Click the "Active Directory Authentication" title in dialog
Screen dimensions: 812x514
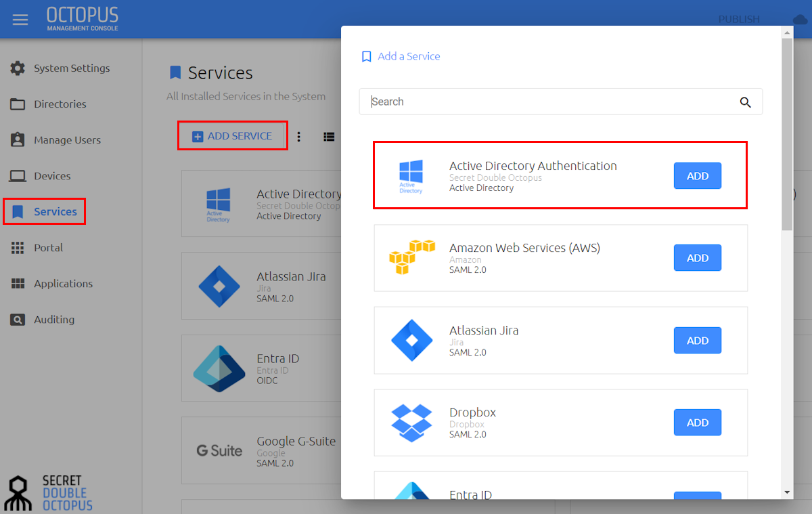(533, 166)
